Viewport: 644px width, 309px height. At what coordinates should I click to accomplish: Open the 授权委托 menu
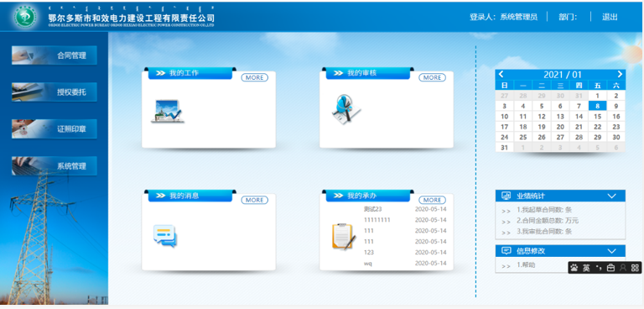55,92
